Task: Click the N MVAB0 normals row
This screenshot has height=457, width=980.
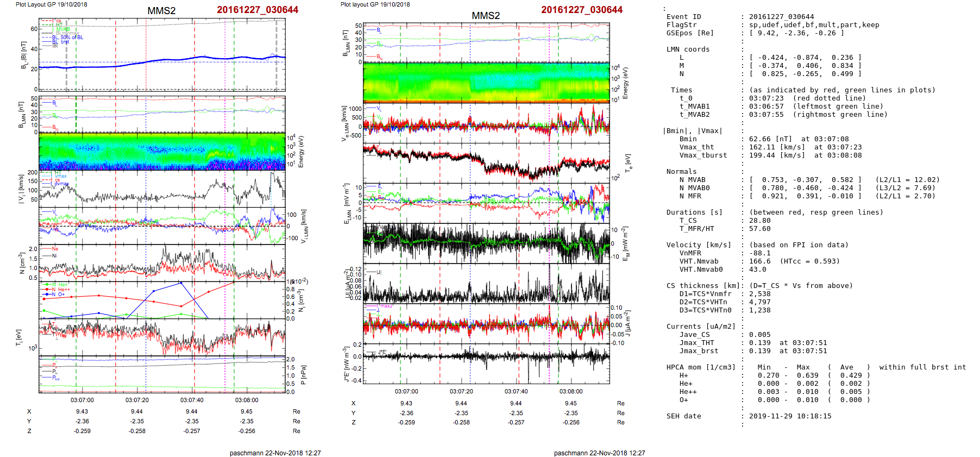Action: pyautogui.click(x=694, y=188)
